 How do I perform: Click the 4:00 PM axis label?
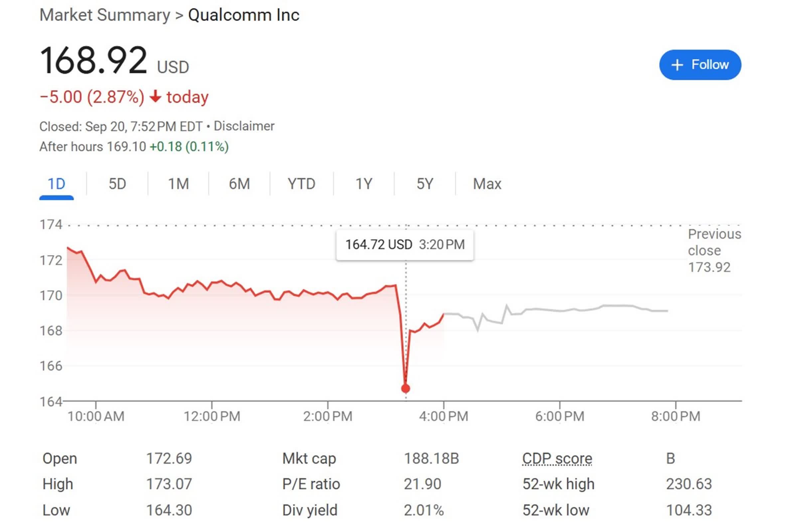click(444, 416)
